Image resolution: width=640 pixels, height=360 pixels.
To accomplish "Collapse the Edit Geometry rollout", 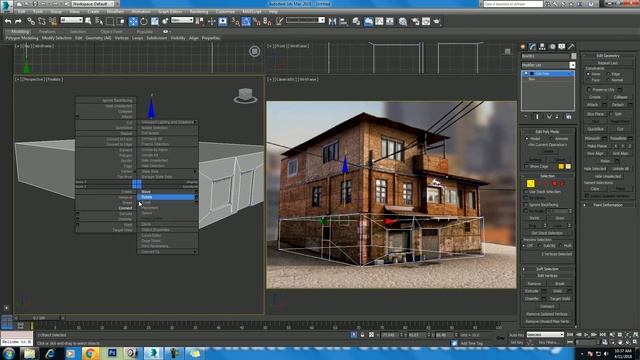I will click(608, 56).
